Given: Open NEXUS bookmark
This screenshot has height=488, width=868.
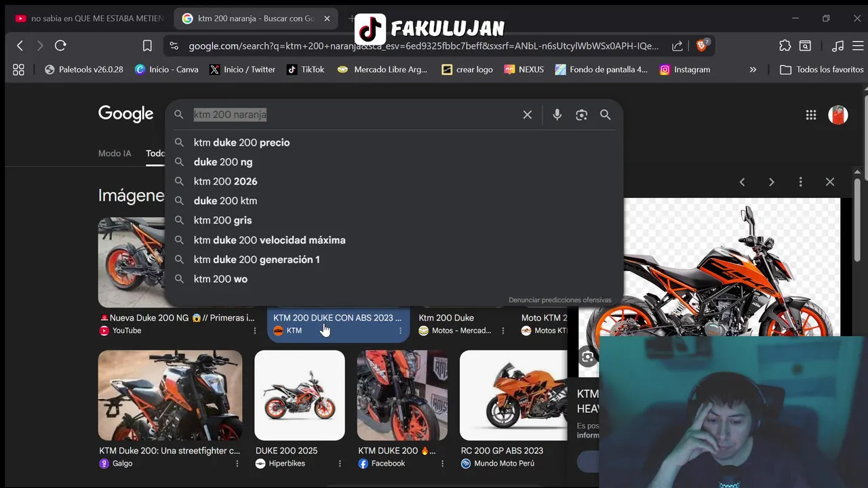Looking at the screenshot, I should (524, 69).
